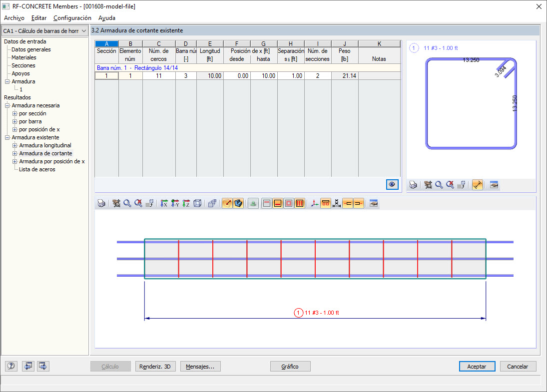Click the perspective view boxes icon
This screenshot has width=547, height=392.
pos(212,203)
